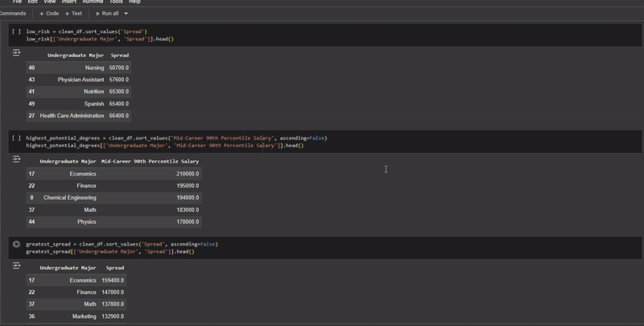644x326 pixels.
Task: Click the 194000.0 salary value
Action: point(188,198)
